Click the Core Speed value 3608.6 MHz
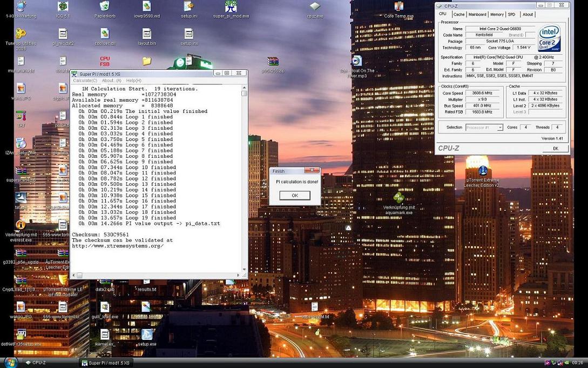588x368 pixels. coord(482,93)
